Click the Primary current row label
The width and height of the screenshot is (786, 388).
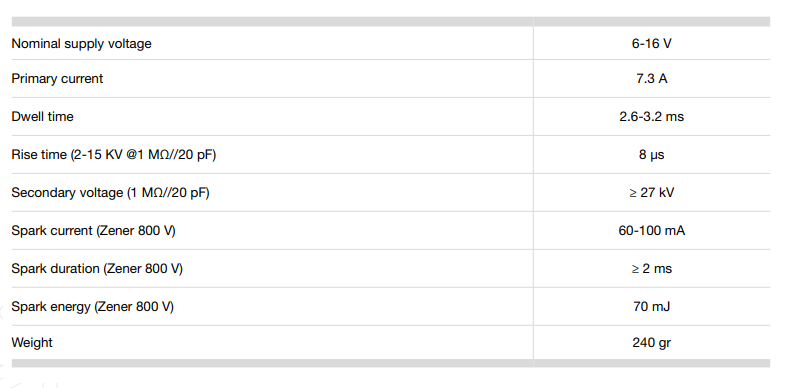tap(57, 79)
